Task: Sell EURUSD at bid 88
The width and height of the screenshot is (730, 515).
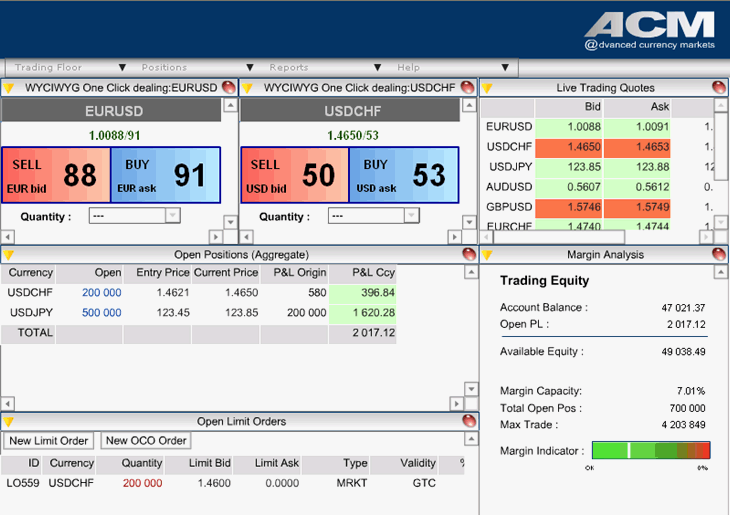Action: point(56,175)
